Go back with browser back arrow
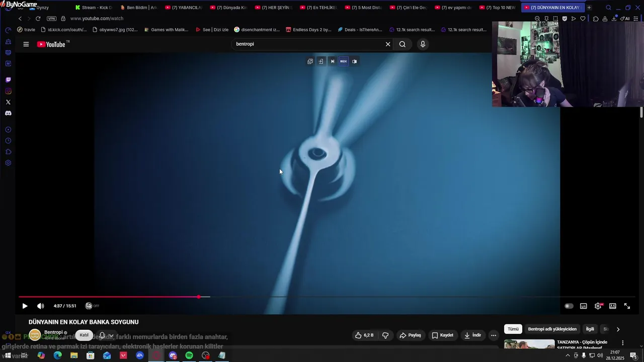Image resolution: width=644 pixels, height=362 pixels. [x=20, y=19]
